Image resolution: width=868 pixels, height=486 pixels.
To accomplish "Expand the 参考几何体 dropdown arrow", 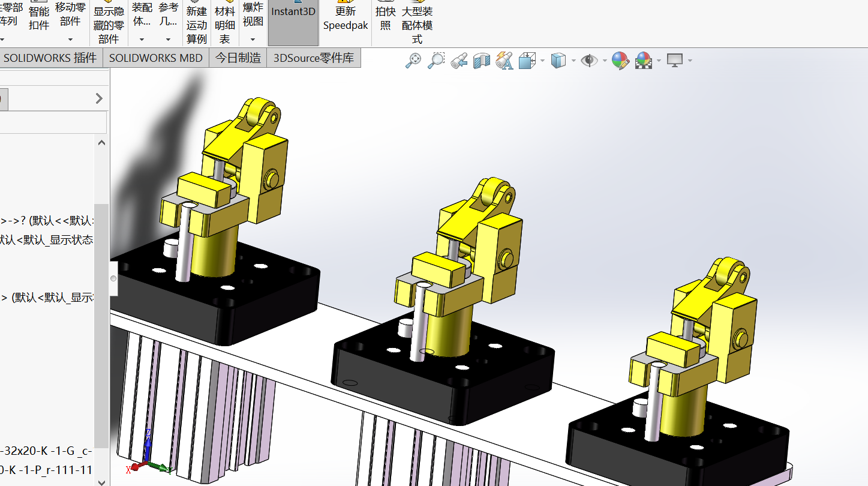I will (x=169, y=40).
